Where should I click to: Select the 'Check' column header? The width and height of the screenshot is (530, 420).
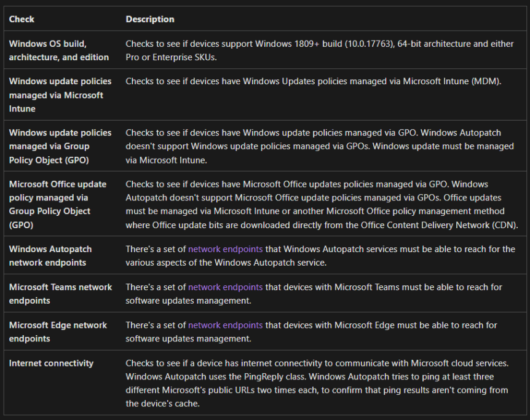tap(22, 19)
